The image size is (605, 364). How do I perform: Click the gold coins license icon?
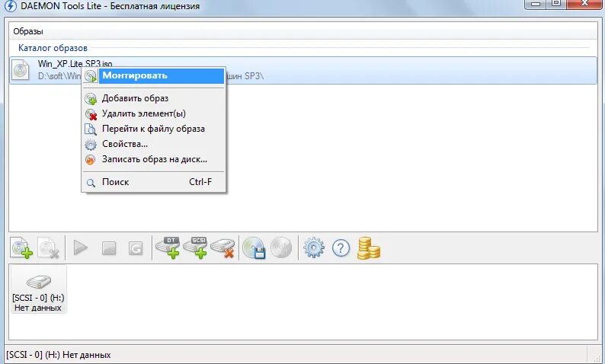[x=369, y=248]
